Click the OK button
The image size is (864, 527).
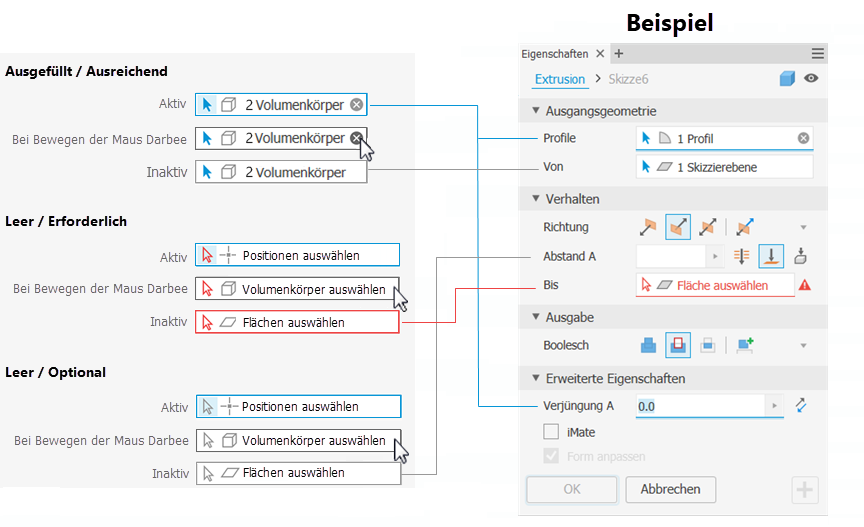tap(572, 490)
